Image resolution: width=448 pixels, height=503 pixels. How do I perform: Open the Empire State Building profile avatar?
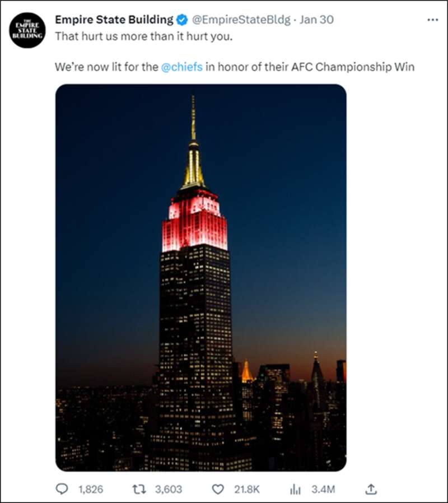click(27, 30)
